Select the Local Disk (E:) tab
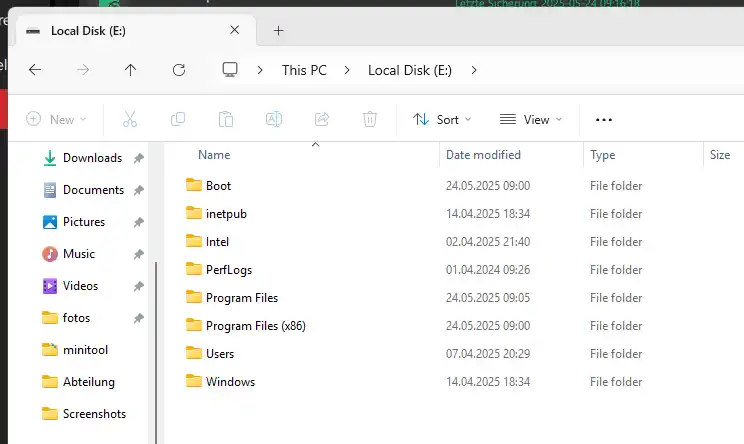 (136, 31)
